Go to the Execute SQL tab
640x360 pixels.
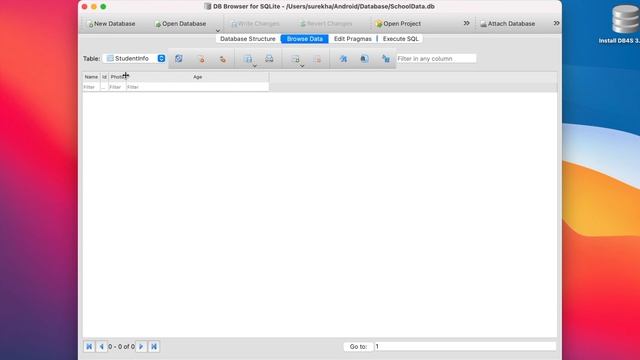400,39
